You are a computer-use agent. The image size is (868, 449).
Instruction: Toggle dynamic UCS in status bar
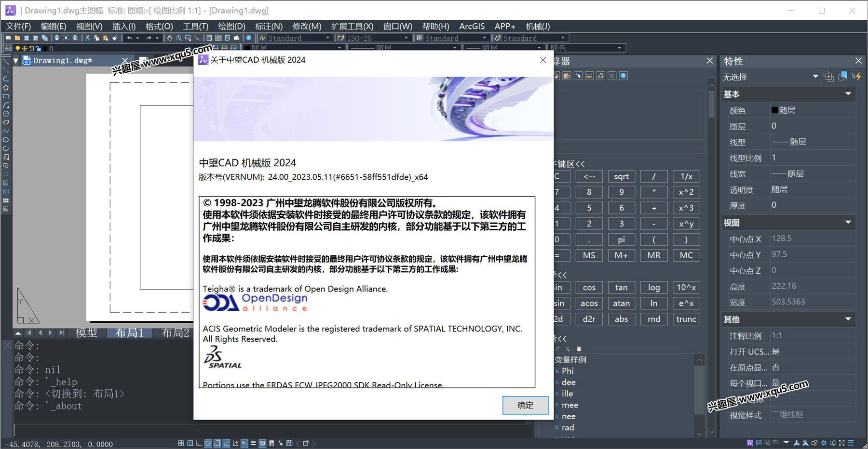(235, 443)
